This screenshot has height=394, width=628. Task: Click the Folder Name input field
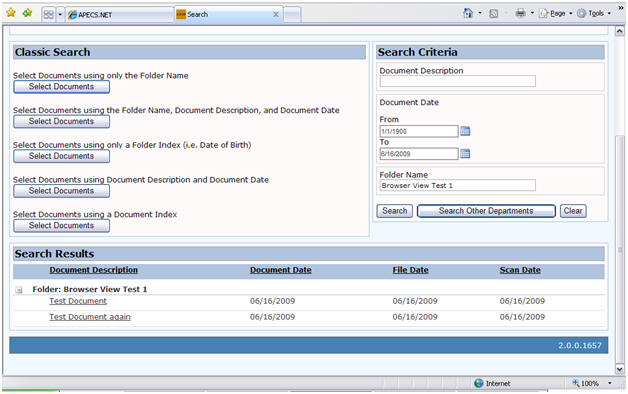[457, 185]
